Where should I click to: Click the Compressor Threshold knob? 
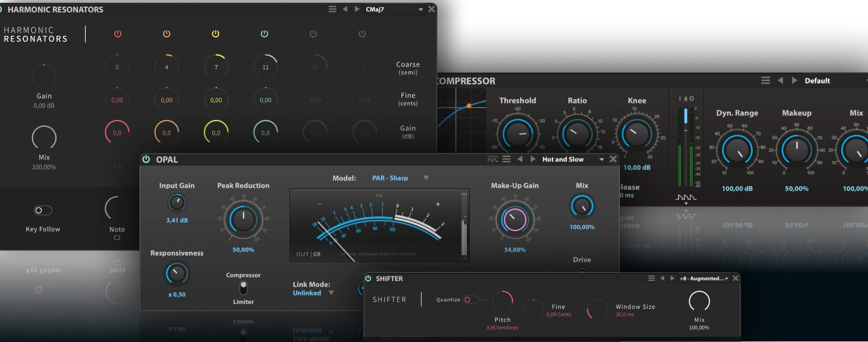pos(517,134)
